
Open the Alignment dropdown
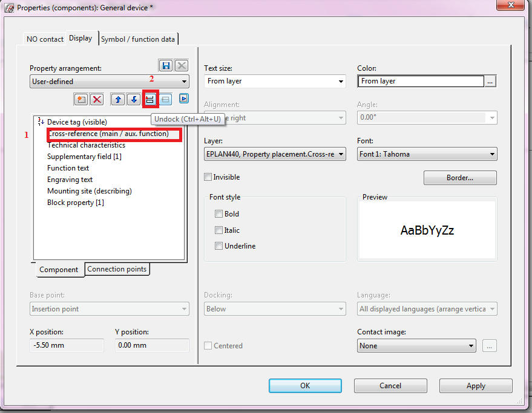275,118
